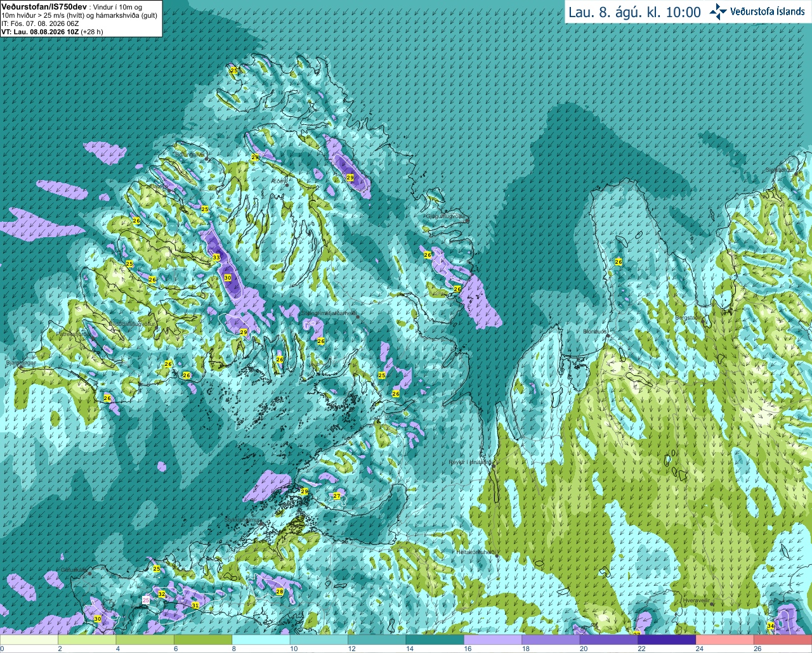The height and width of the screenshot is (653, 812).
Task: Click the Gjögurflugvöllur station label
Action: (x=445, y=216)
